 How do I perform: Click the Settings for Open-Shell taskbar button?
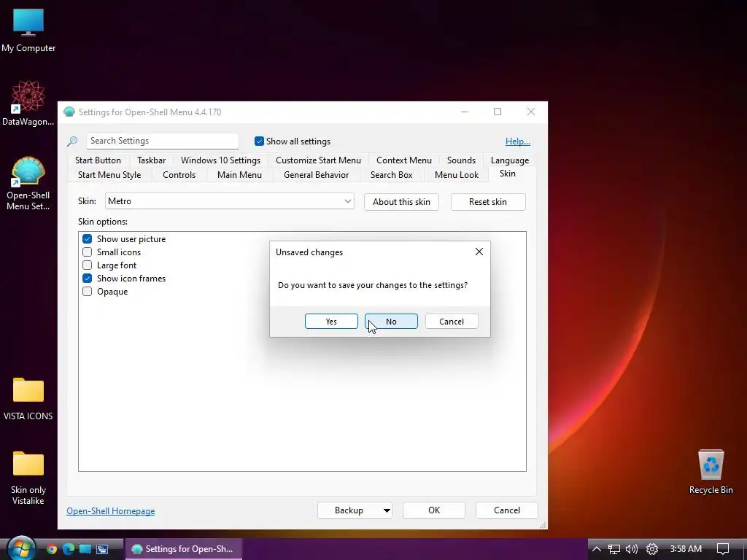pos(184,549)
